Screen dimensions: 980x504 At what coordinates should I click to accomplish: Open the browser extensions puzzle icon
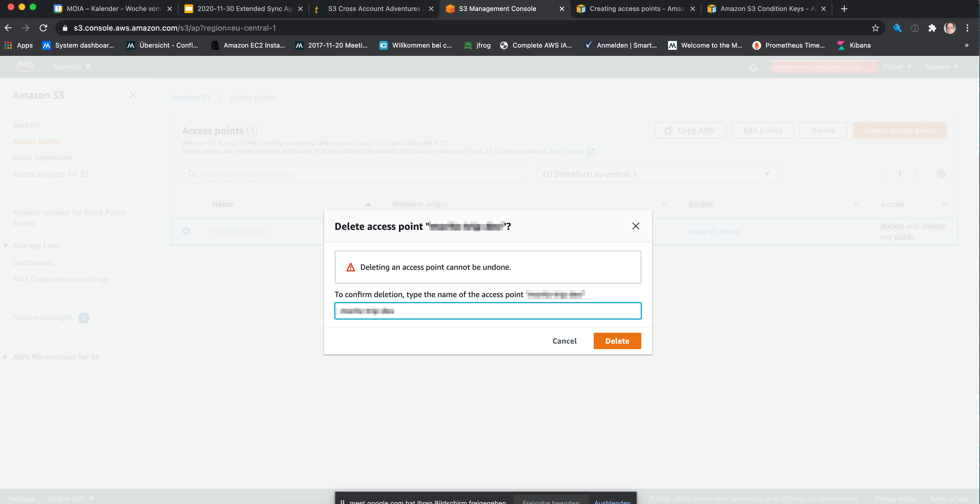[932, 28]
